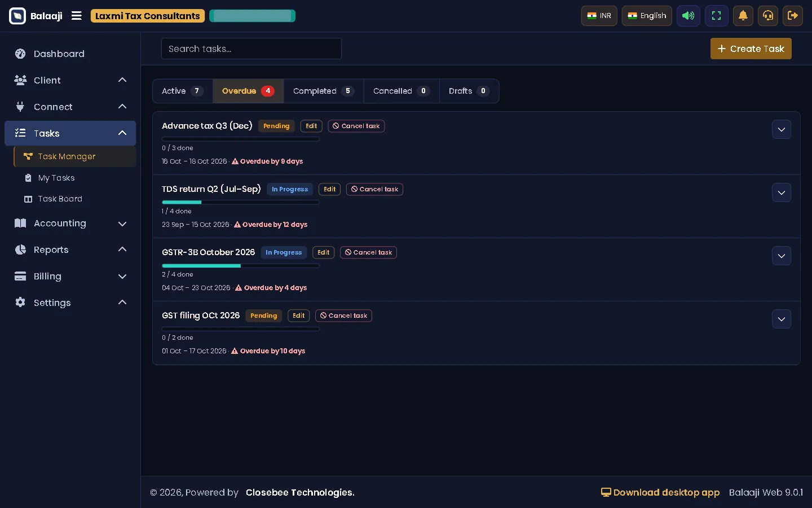Toggle the sound speaker icon
This screenshot has height=508, width=812.
coord(689,16)
